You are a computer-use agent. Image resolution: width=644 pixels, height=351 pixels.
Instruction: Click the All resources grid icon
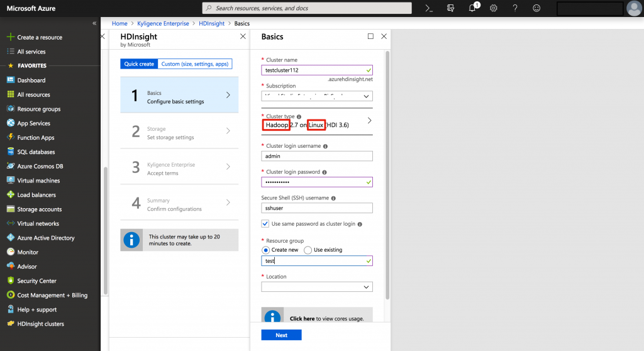11,94
